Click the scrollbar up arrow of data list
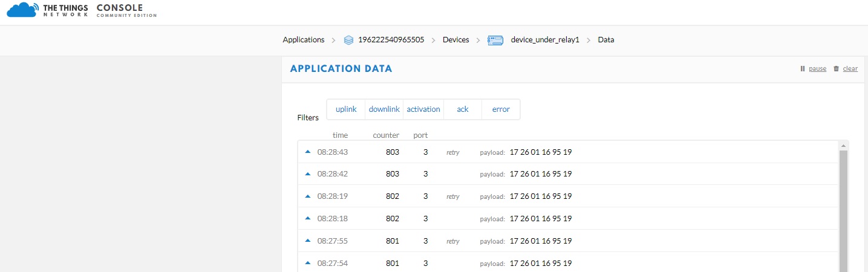The image size is (868, 272). pyautogui.click(x=843, y=146)
